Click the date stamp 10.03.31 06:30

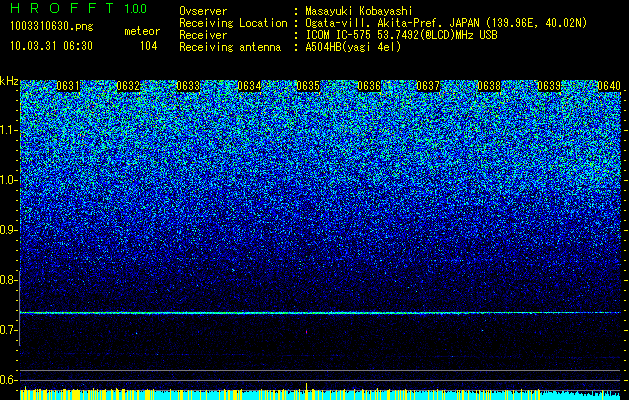point(52,46)
